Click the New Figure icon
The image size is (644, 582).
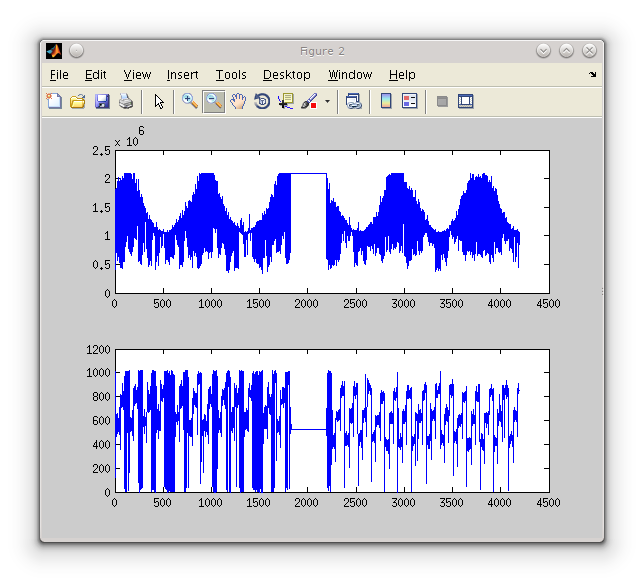click(x=54, y=101)
